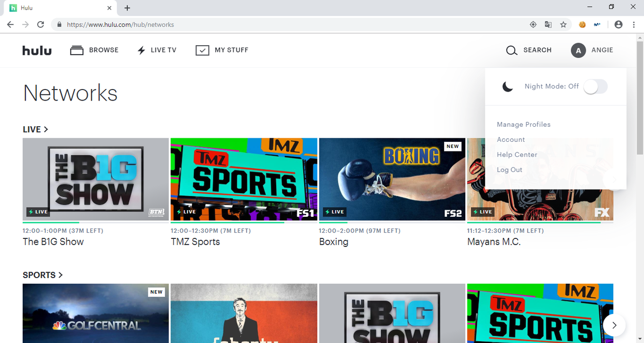Image resolution: width=644 pixels, height=343 pixels.
Task: Choose Log Out
Action: pos(510,169)
